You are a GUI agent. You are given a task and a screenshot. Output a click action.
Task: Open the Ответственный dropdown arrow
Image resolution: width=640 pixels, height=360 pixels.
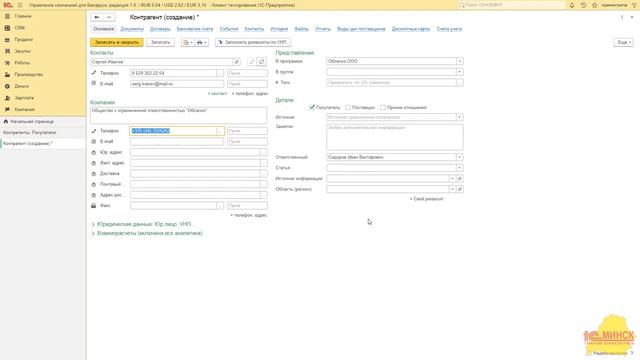460,157
